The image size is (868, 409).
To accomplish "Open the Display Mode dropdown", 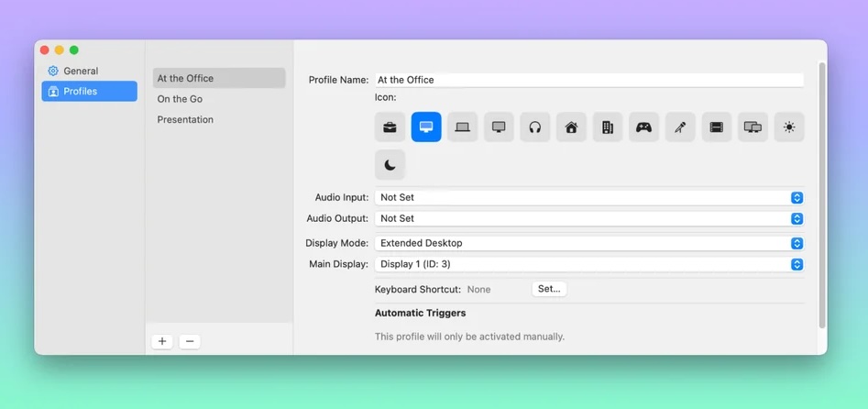I will 589,243.
